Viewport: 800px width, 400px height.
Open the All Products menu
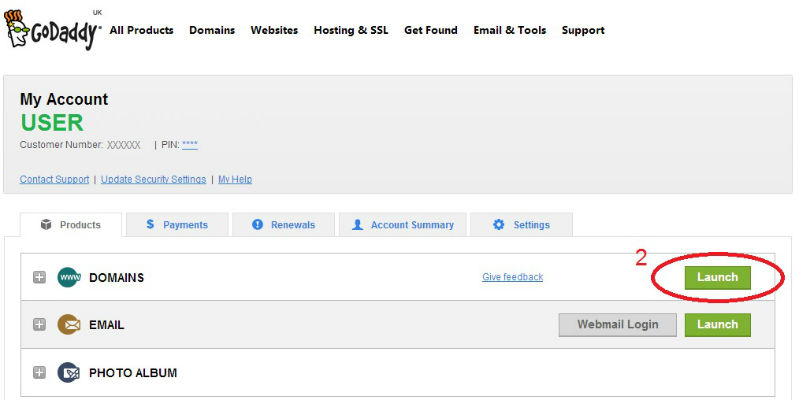pyautogui.click(x=141, y=30)
